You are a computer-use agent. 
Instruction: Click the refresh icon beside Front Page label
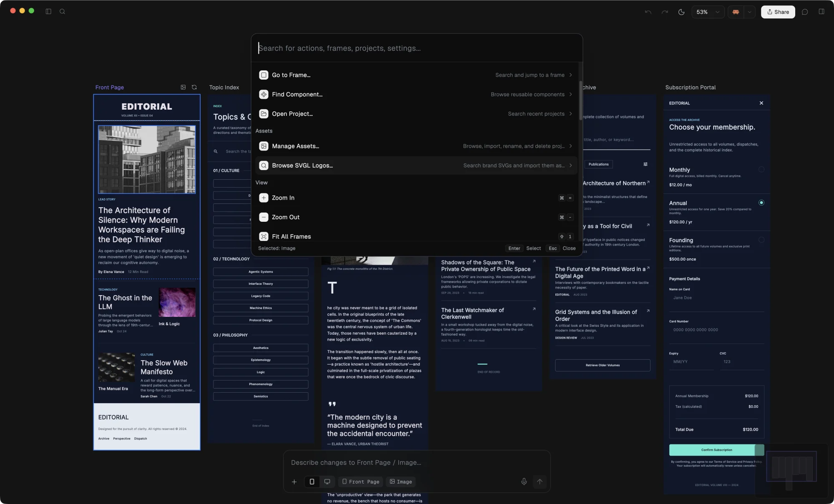coord(194,87)
